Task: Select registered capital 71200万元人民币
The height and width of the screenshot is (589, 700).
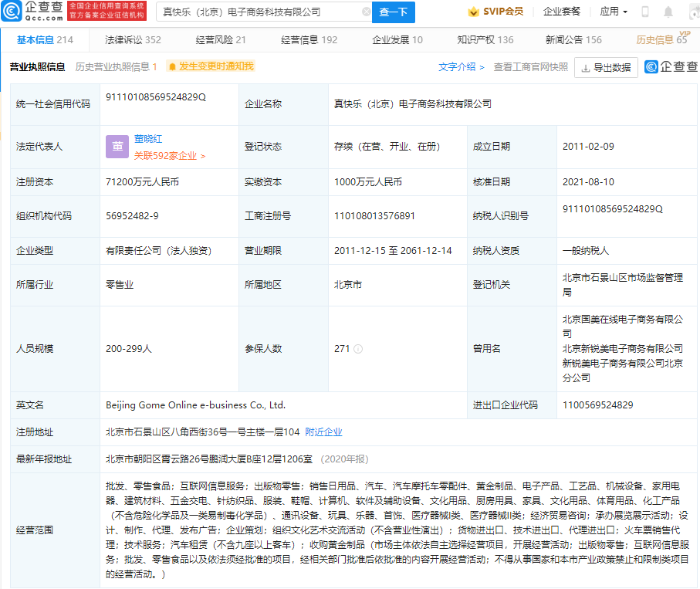Action: click(143, 182)
